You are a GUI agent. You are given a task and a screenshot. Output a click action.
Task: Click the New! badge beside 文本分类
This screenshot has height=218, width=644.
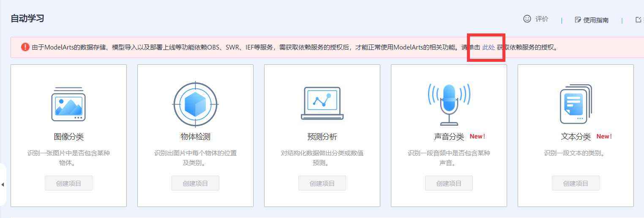[x=604, y=136]
